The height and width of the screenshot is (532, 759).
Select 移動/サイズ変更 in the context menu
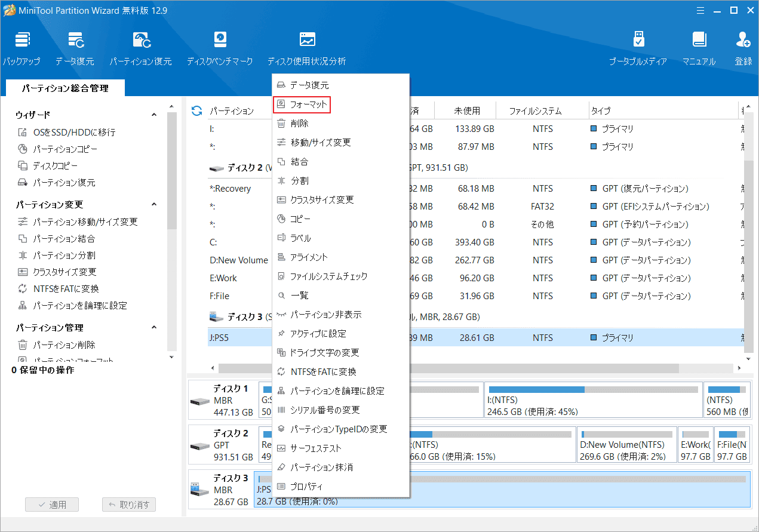point(340,143)
